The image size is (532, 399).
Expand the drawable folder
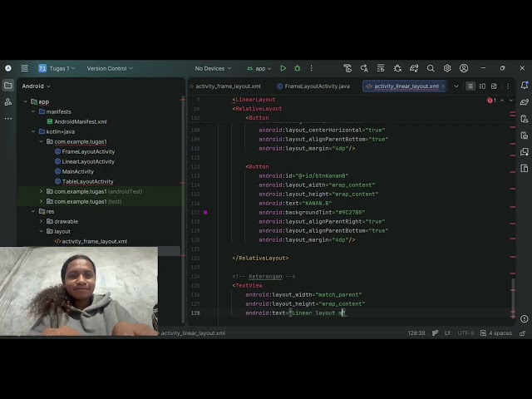tap(41, 221)
